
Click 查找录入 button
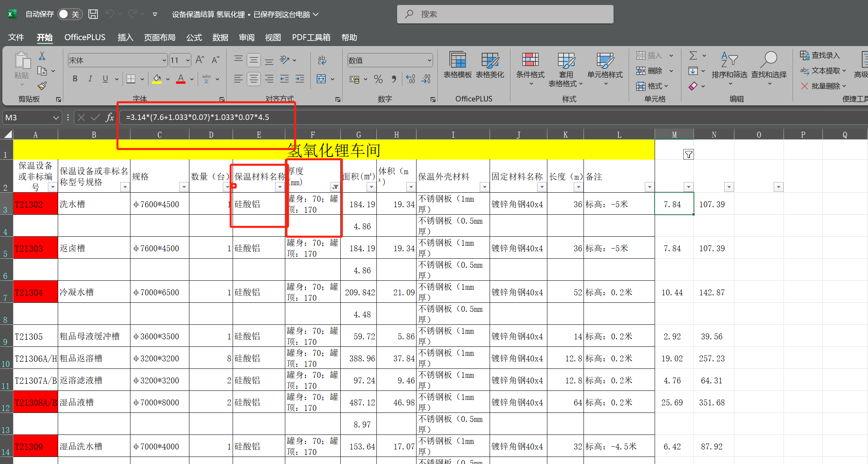click(820, 55)
